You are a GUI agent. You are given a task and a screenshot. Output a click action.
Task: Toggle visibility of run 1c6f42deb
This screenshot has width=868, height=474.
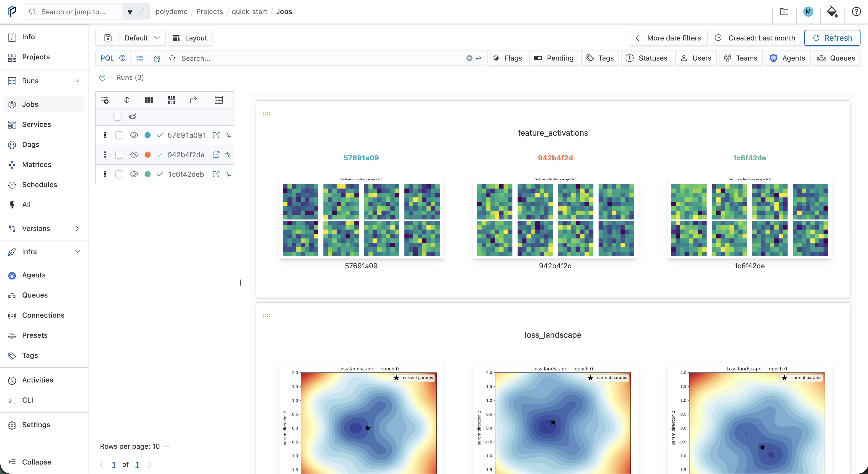(134, 174)
